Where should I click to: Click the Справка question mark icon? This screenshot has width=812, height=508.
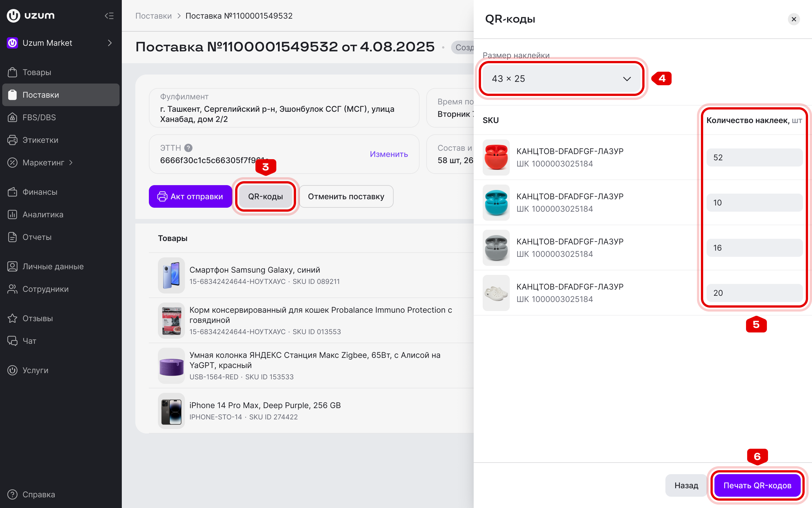click(12, 494)
